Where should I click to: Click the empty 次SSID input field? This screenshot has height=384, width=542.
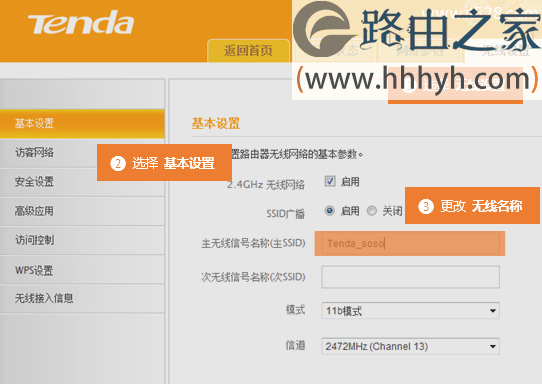click(x=410, y=277)
